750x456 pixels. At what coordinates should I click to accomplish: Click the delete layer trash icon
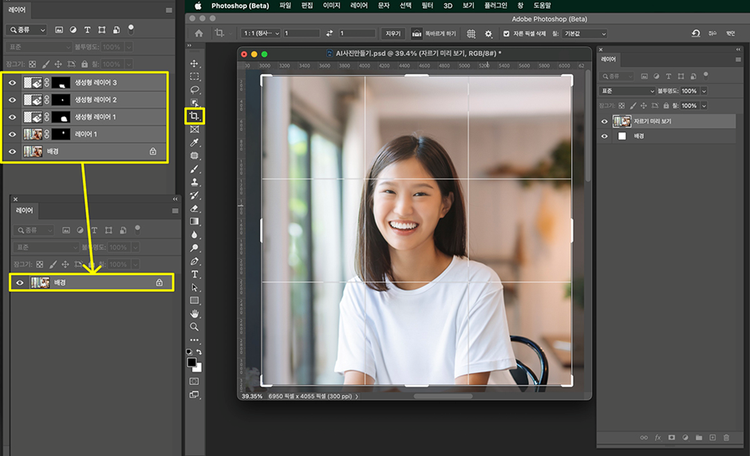(726, 437)
